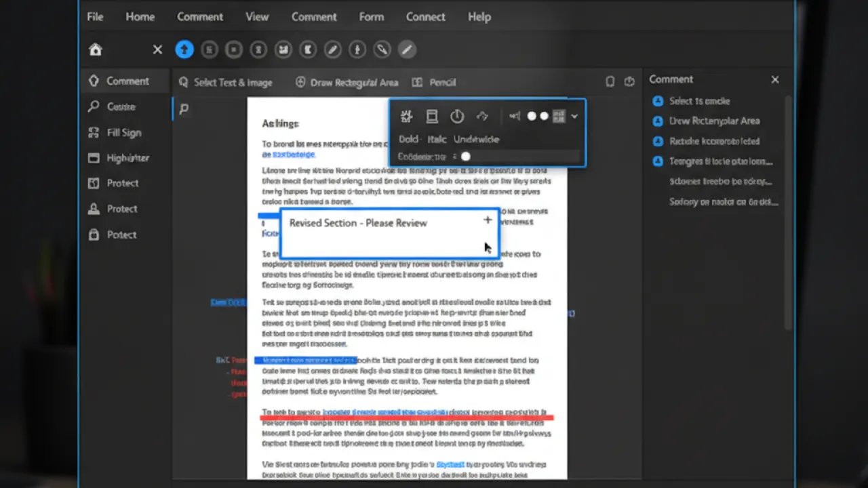Viewport: 868px width, 488px height.
Task: Open the Help menu
Action: click(479, 17)
